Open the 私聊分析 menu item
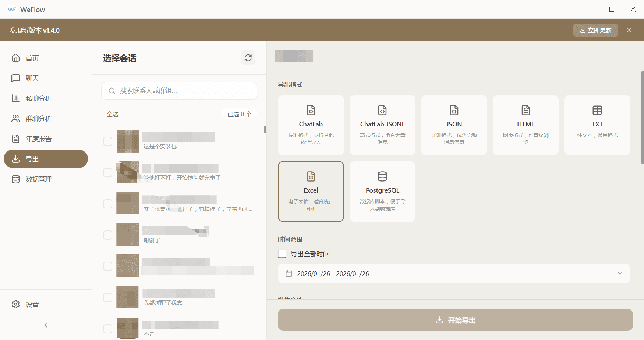 point(38,99)
